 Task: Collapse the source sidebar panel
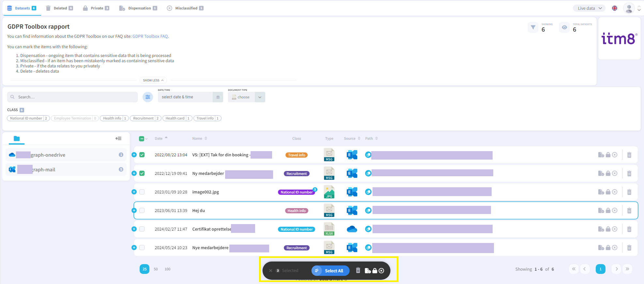(118, 138)
